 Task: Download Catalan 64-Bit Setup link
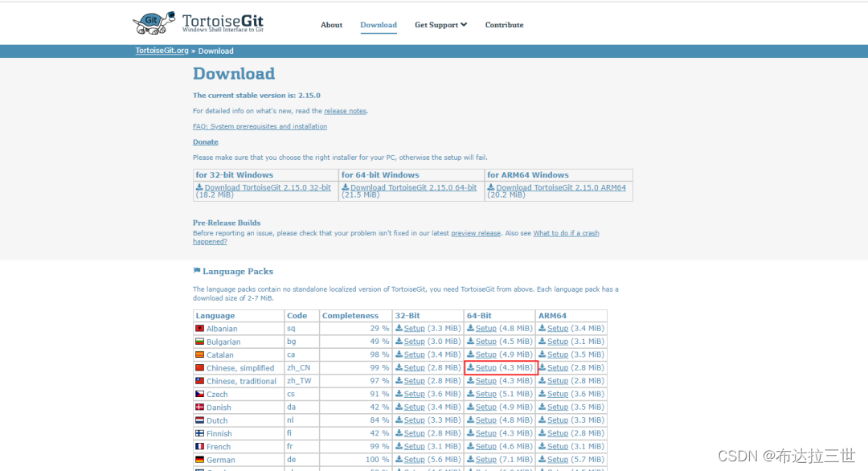[486, 354]
